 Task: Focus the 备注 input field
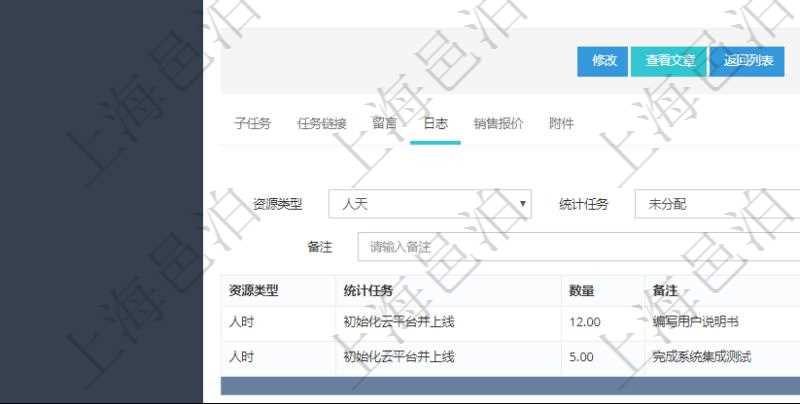pos(579,247)
